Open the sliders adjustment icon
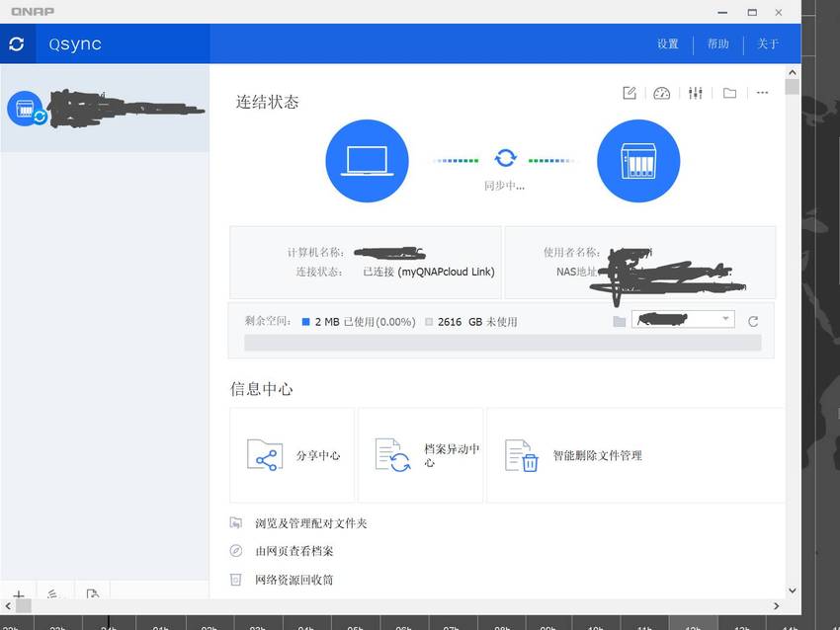 [x=696, y=93]
